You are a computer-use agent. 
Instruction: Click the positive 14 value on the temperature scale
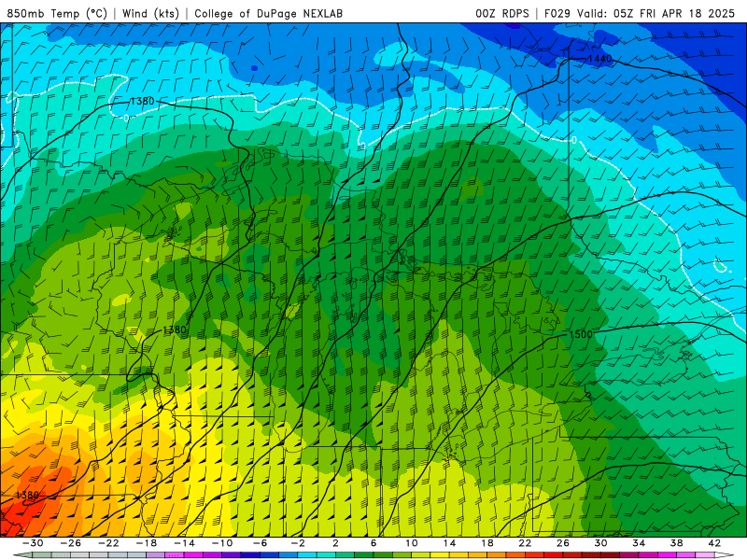[449, 543]
